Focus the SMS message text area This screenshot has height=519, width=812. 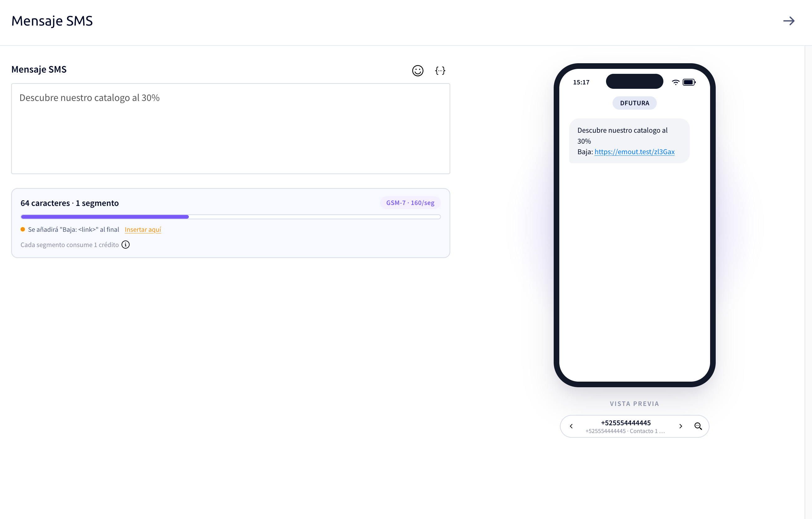(231, 128)
